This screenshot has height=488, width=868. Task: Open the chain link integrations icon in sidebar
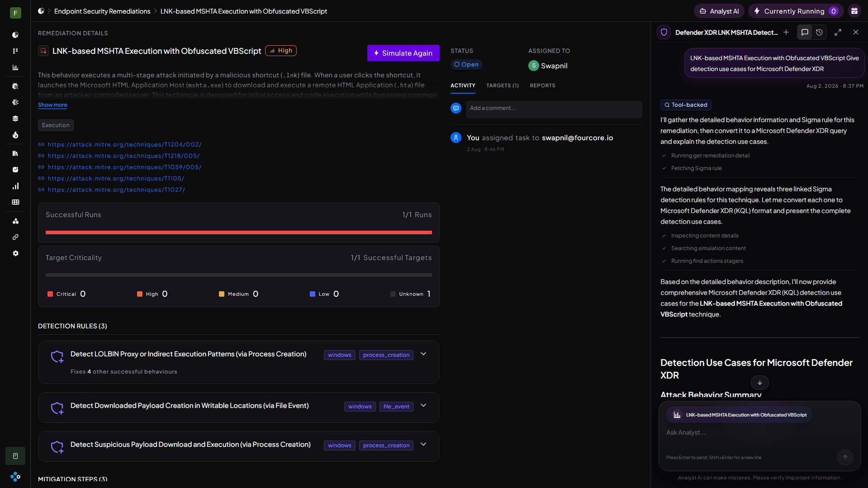(15, 237)
